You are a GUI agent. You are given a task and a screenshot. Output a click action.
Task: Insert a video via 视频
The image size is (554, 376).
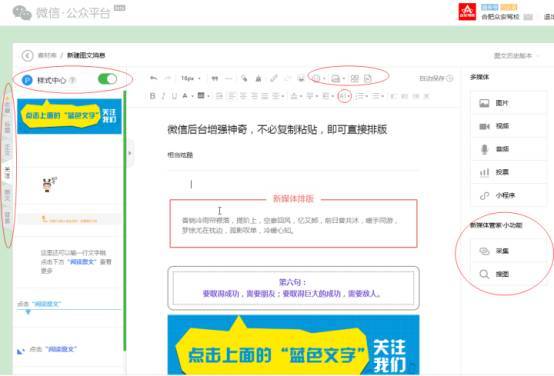(509, 126)
